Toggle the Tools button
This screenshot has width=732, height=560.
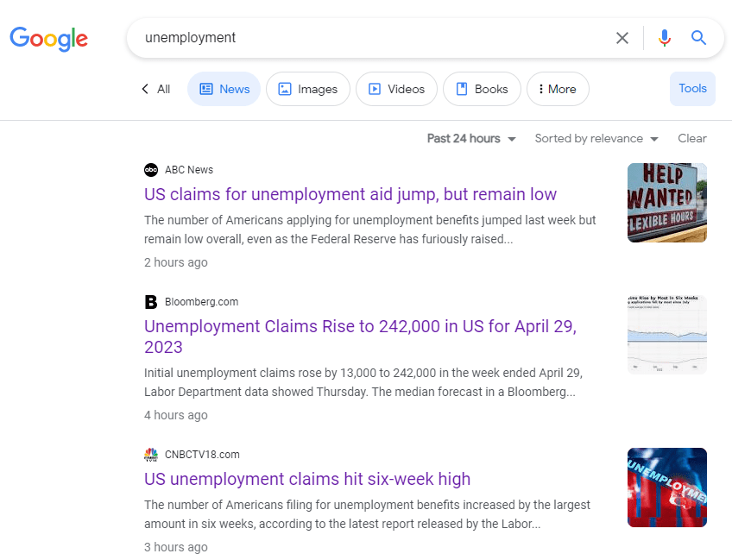coord(692,89)
